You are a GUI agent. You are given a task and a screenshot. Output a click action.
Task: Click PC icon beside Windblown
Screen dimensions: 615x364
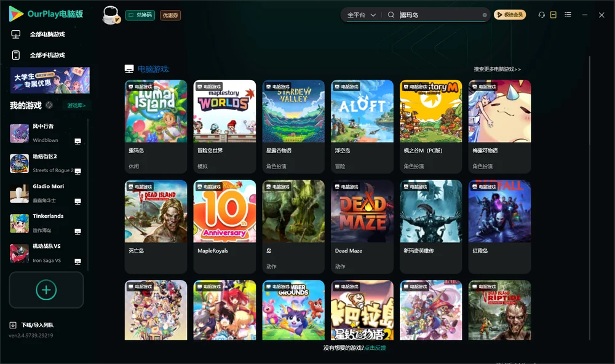click(x=77, y=141)
